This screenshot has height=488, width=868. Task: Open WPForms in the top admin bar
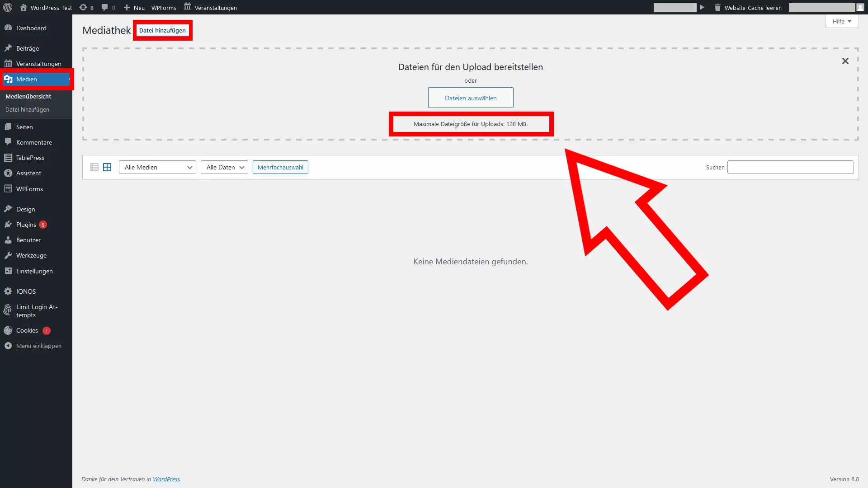click(x=164, y=8)
